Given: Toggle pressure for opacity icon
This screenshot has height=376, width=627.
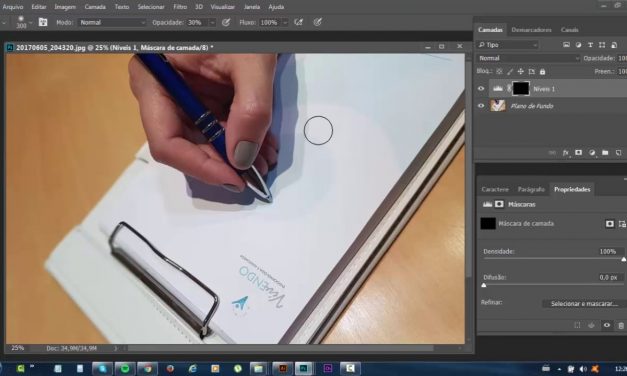Looking at the screenshot, I should (x=226, y=22).
